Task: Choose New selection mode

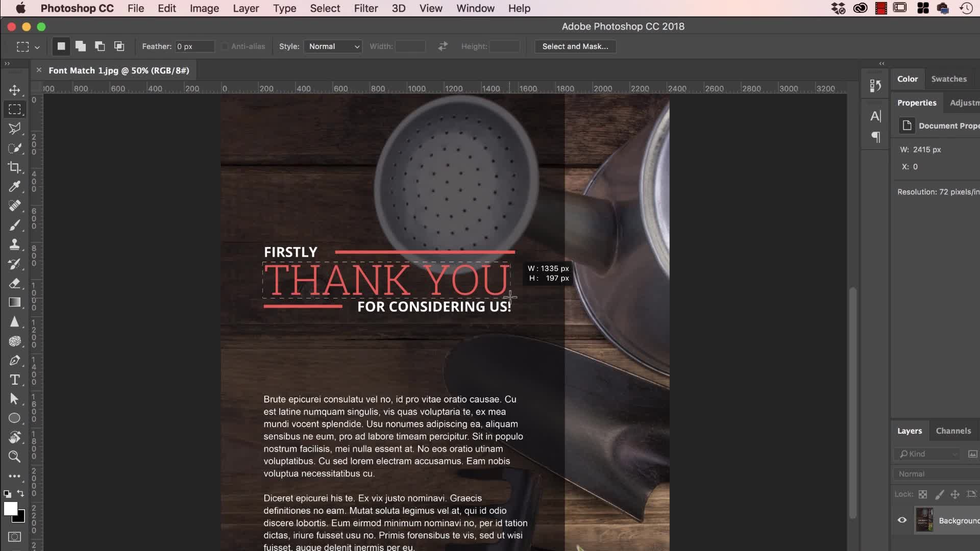Action: (61, 46)
